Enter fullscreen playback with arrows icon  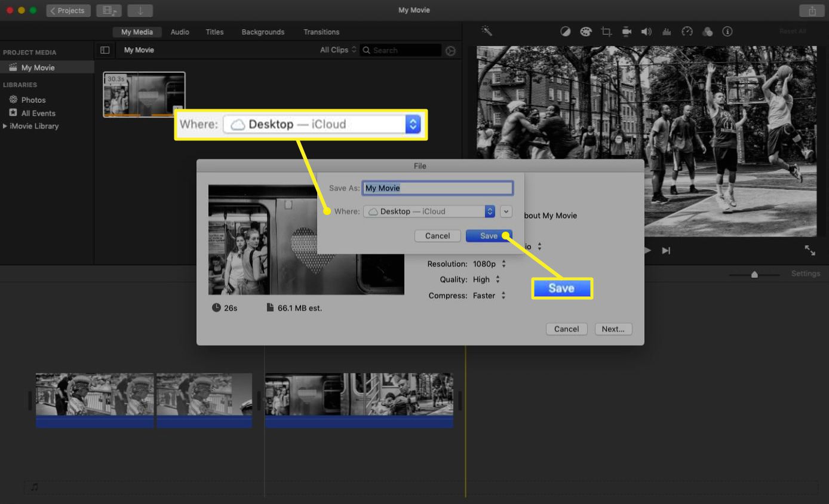810,251
